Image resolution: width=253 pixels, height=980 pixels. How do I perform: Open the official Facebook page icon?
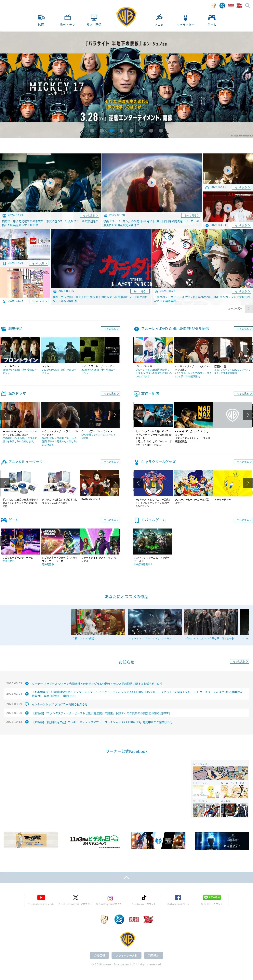[x=178, y=897]
